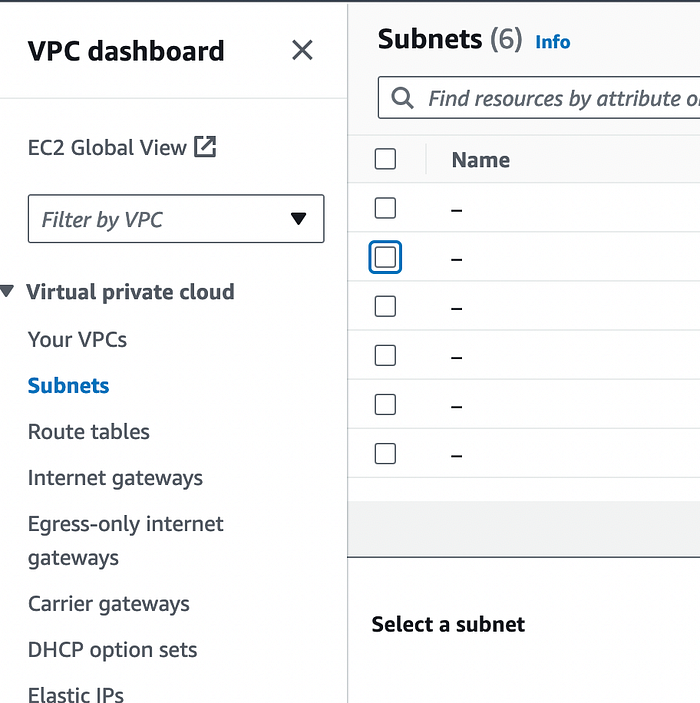
Task: Collapse the Virtual private cloud section
Action: tap(8, 292)
